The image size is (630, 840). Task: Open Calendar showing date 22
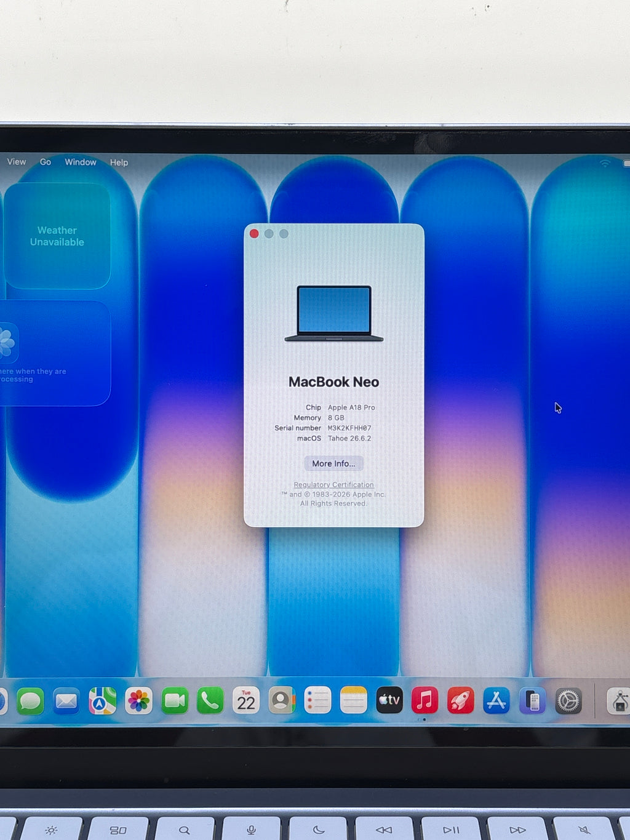click(246, 701)
